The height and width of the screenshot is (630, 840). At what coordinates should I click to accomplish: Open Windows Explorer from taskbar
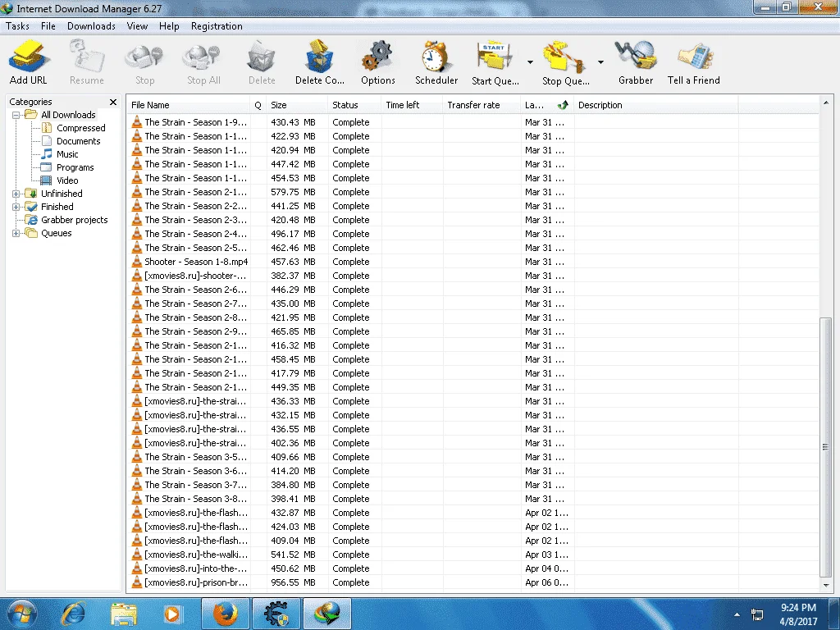coord(124,614)
